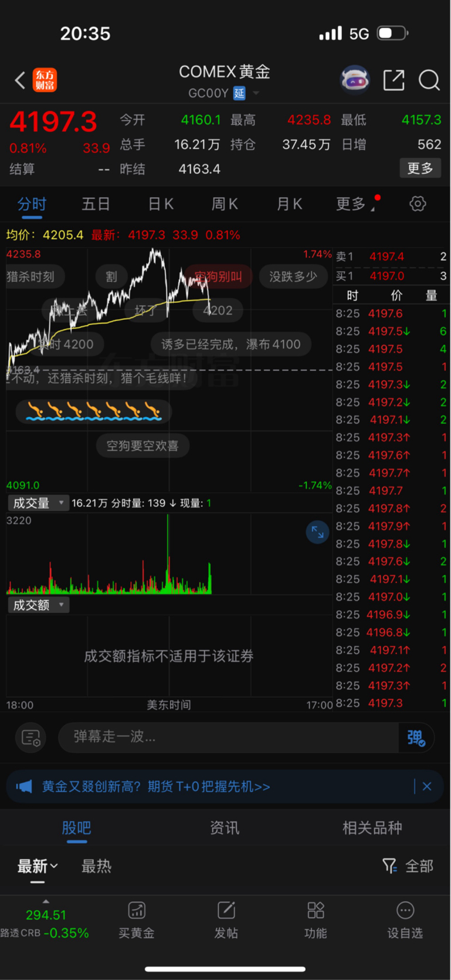The width and height of the screenshot is (451, 980).
Task: Tap the 弹幕走一波 comment input field
Action: [x=229, y=737]
